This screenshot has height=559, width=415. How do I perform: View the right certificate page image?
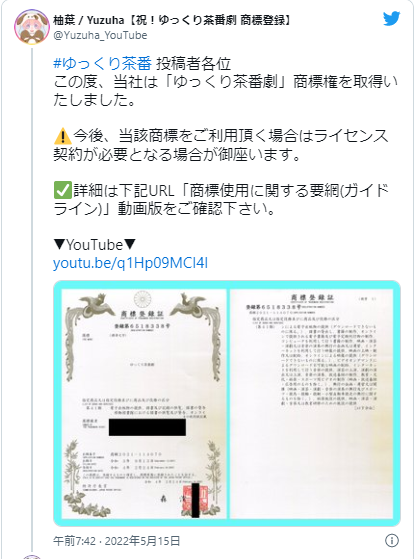pos(312,404)
